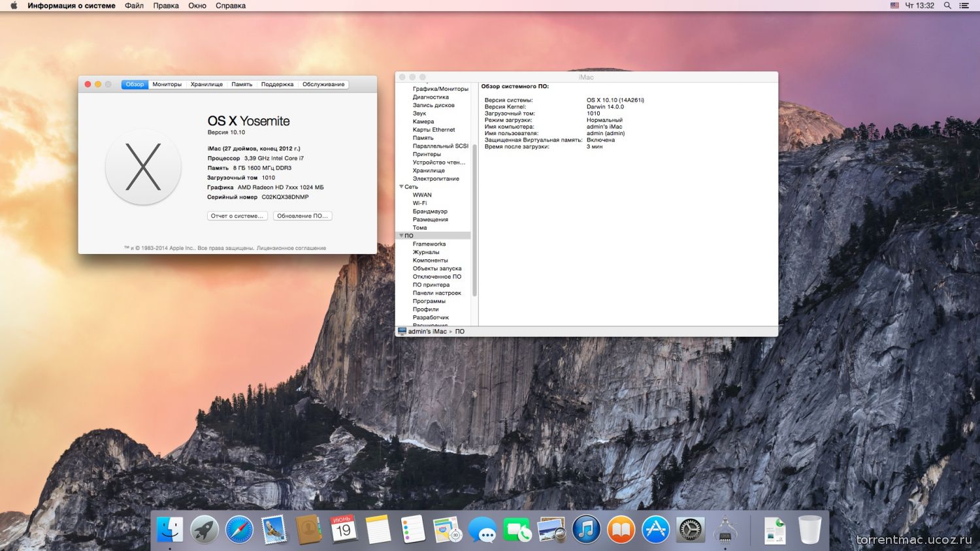Launch Launchpad rocket icon in Dock
This screenshot has width=980, height=551.
pos(204,529)
